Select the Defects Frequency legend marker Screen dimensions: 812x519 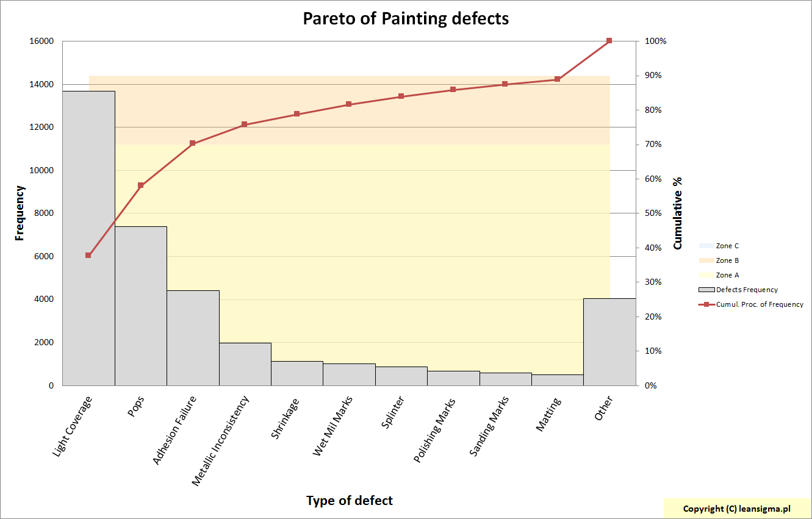coord(706,290)
